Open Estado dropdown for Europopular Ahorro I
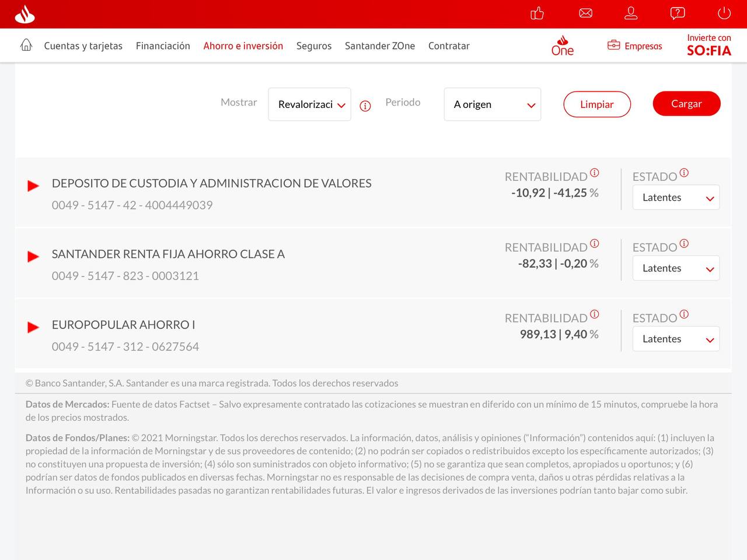Image resolution: width=747 pixels, height=560 pixels. click(x=676, y=339)
